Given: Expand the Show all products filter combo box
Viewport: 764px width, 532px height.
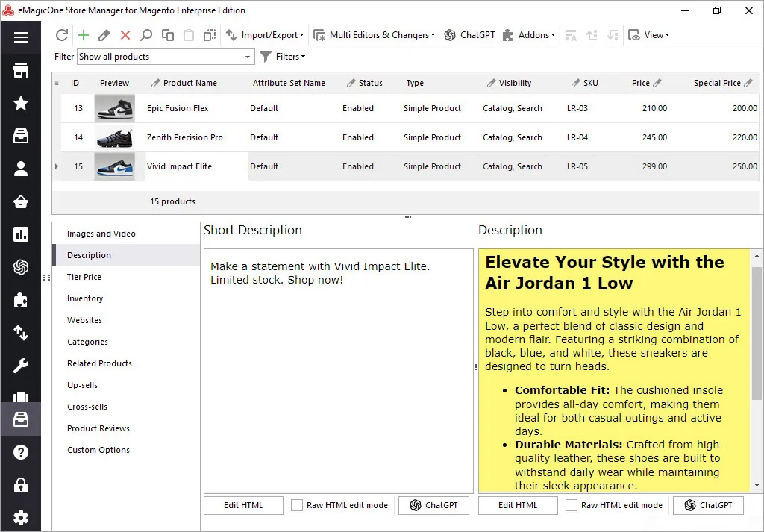Looking at the screenshot, I should [248, 57].
